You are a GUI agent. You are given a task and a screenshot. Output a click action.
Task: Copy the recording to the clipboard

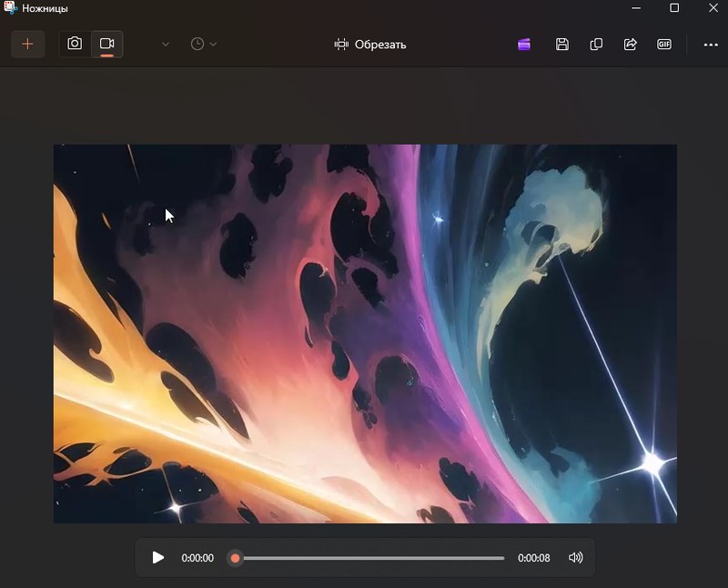pos(596,44)
